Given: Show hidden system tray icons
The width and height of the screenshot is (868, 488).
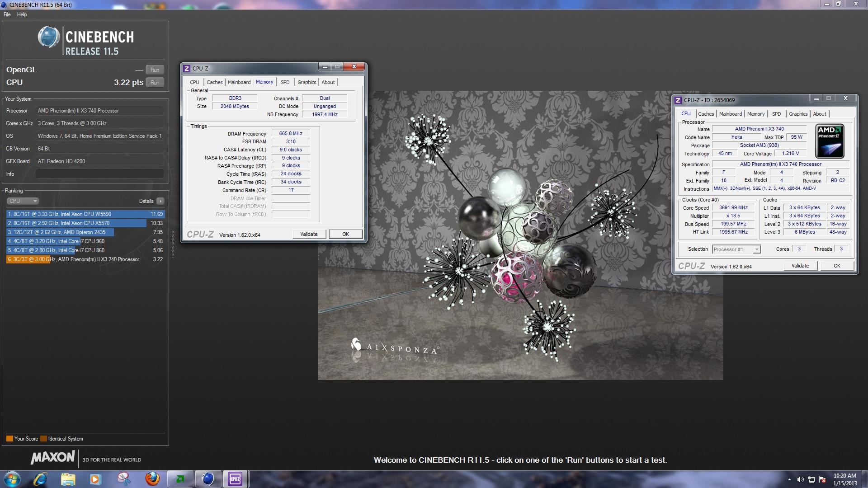Looking at the screenshot, I should (x=789, y=479).
